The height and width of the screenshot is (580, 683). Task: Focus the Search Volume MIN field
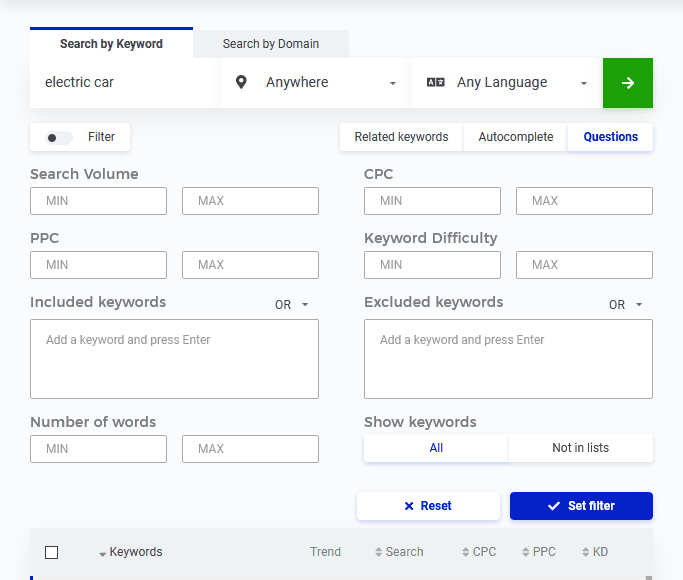[x=98, y=201]
